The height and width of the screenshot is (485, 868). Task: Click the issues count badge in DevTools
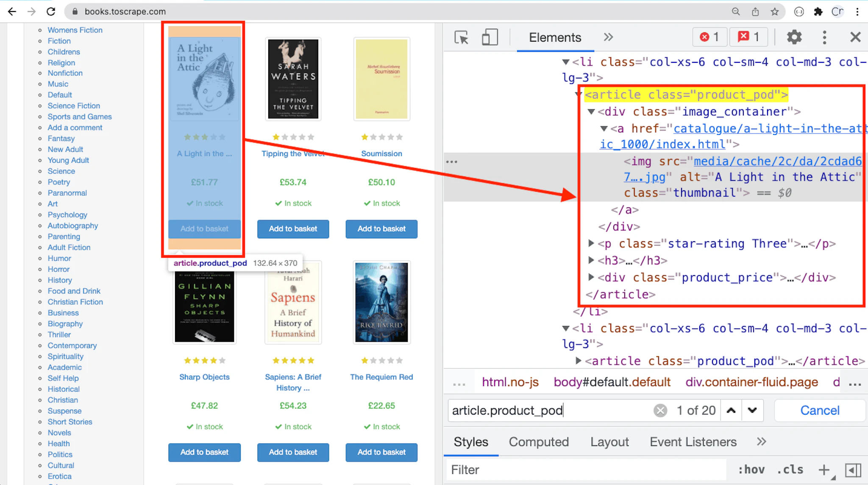coord(749,37)
